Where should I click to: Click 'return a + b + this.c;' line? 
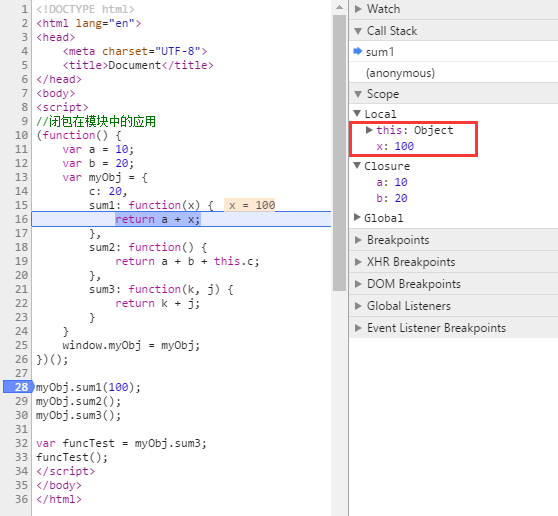(x=187, y=261)
